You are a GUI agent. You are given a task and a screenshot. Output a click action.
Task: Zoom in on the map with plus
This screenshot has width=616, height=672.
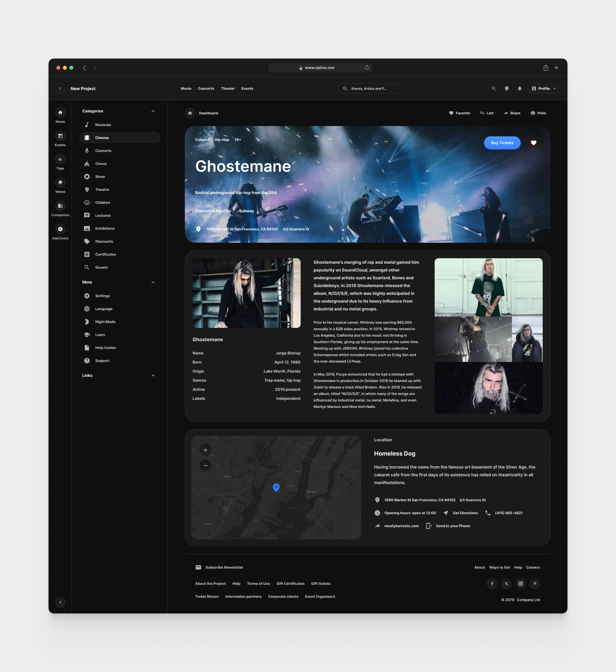[206, 450]
